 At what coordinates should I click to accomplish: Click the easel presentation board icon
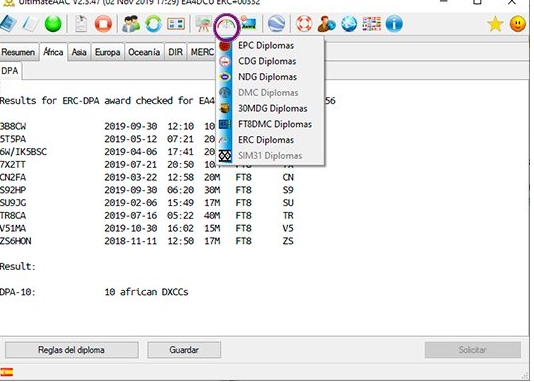click(203, 24)
